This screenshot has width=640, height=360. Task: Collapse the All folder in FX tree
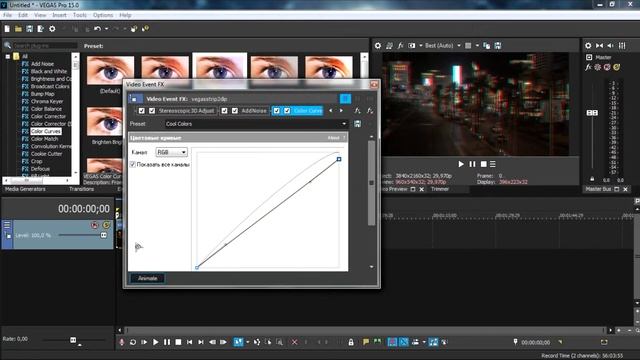7,56
